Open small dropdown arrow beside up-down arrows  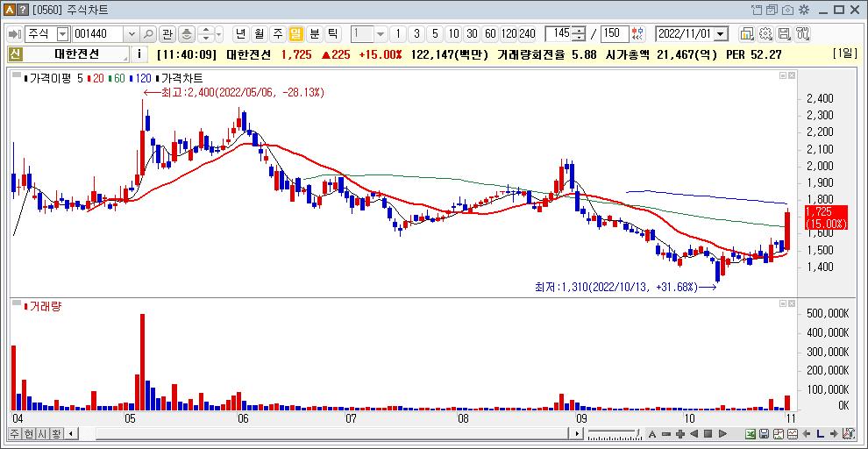tap(218, 34)
